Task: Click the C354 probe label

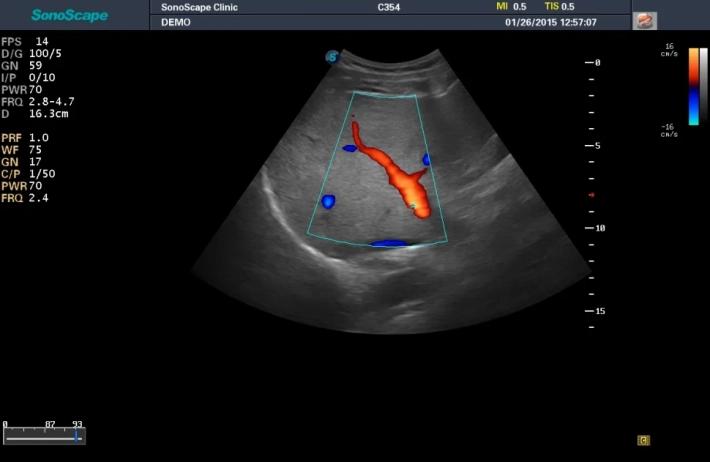Action: point(389,7)
